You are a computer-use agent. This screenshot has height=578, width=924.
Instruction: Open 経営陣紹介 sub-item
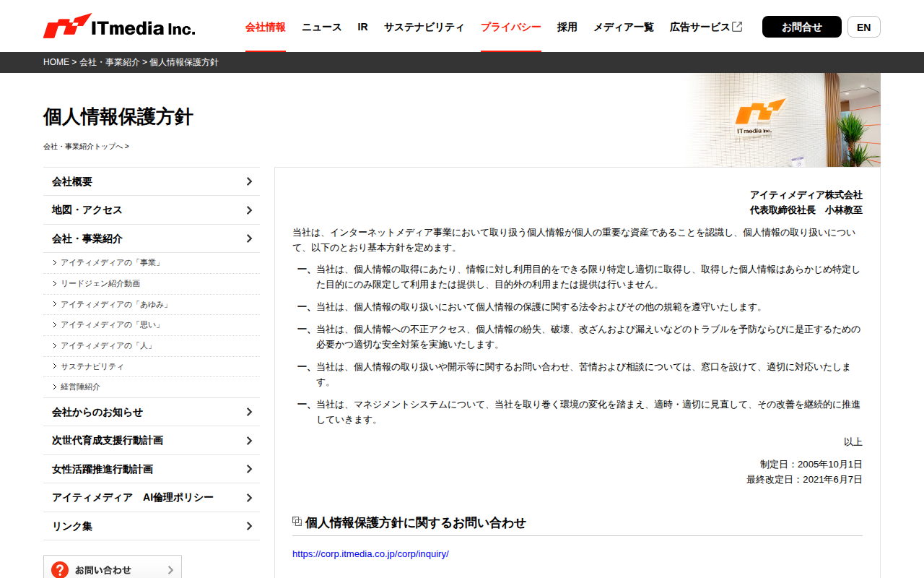coord(81,387)
